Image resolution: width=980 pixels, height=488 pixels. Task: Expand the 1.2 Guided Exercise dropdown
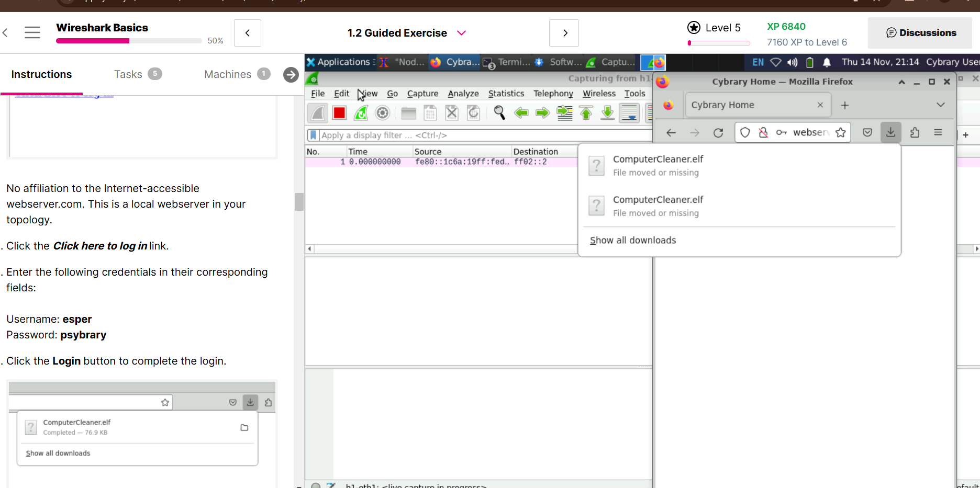pyautogui.click(x=461, y=33)
